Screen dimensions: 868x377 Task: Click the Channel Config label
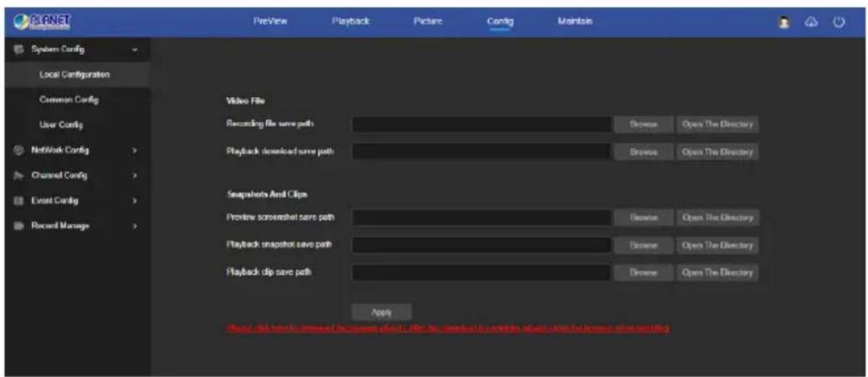click(58, 176)
